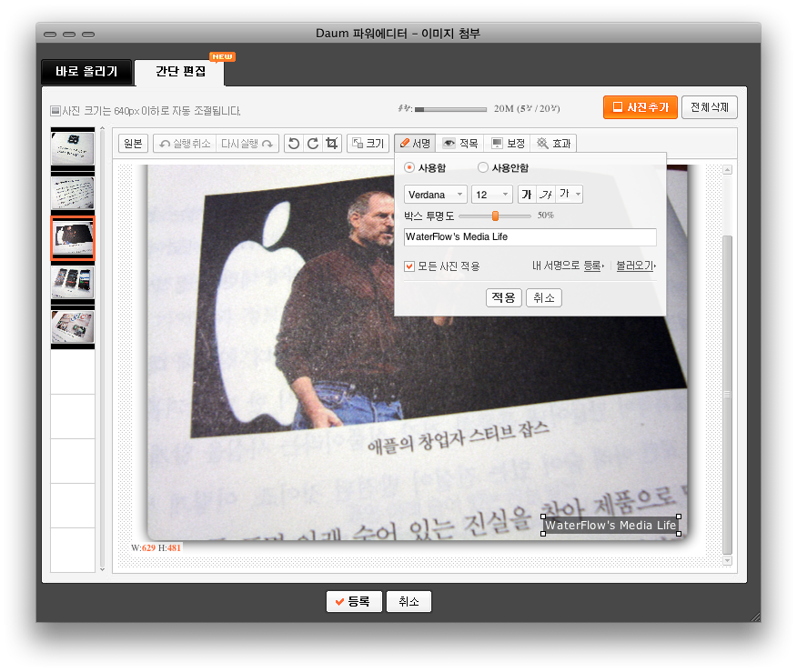Open the 효과 effects tool
This screenshot has width=797, height=672.
click(x=553, y=144)
